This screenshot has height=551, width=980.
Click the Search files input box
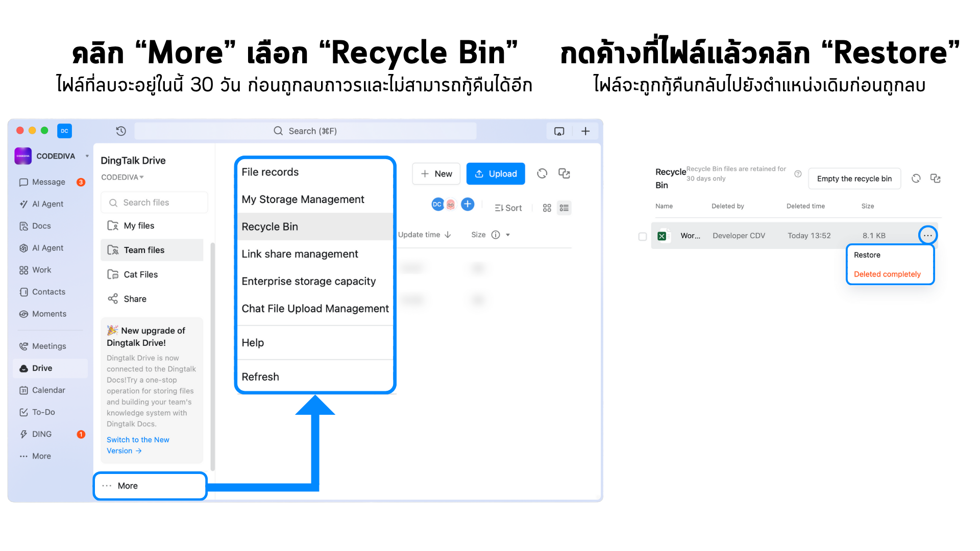[154, 203]
